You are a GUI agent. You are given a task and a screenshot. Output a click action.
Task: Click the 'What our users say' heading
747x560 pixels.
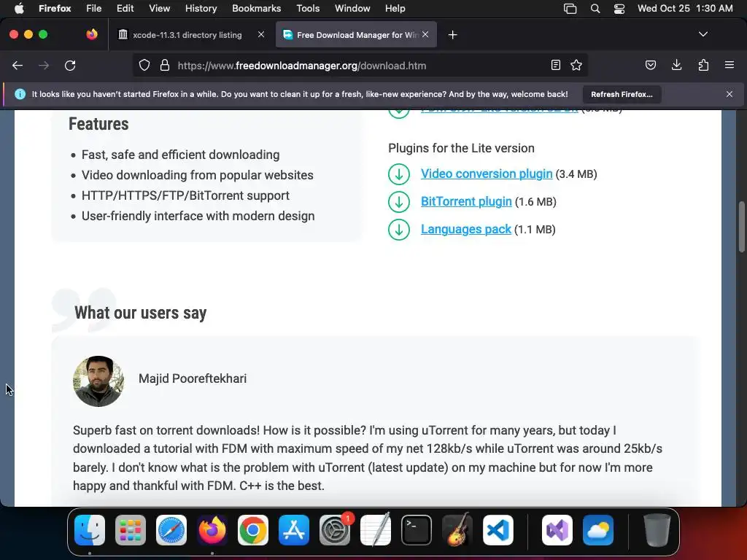[x=141, y=313]
